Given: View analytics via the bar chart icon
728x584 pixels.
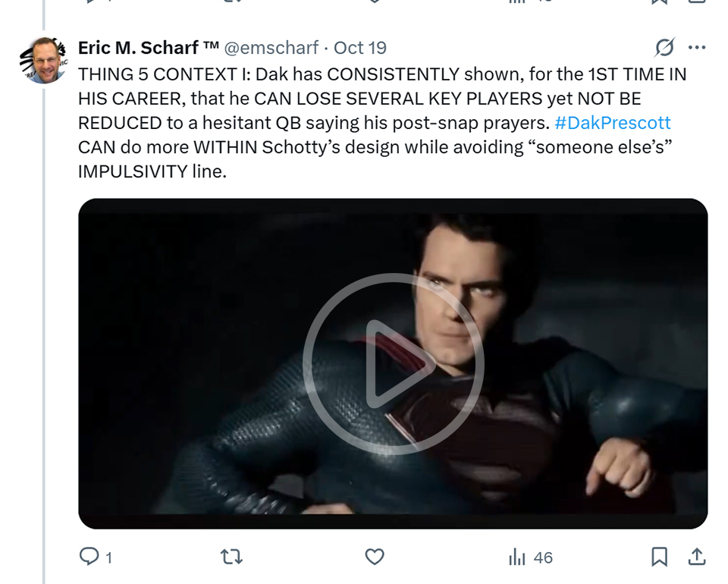Looking at the screenshot, I should 517,557.
